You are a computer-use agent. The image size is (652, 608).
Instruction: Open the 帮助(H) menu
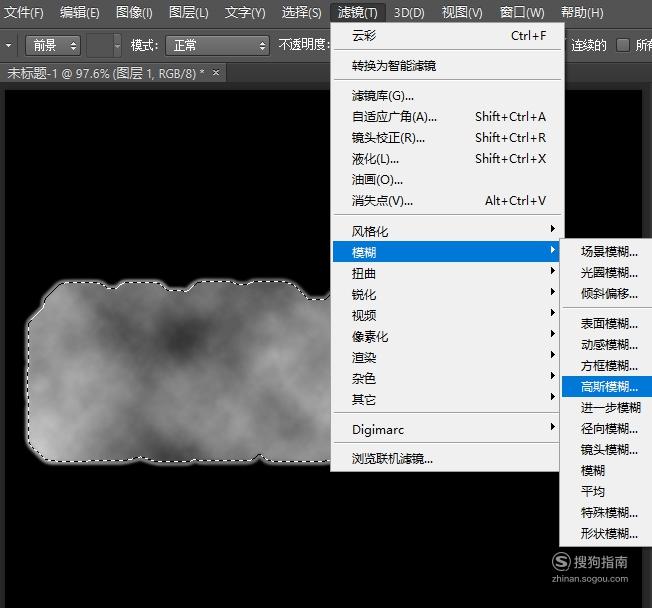point(582,12)
